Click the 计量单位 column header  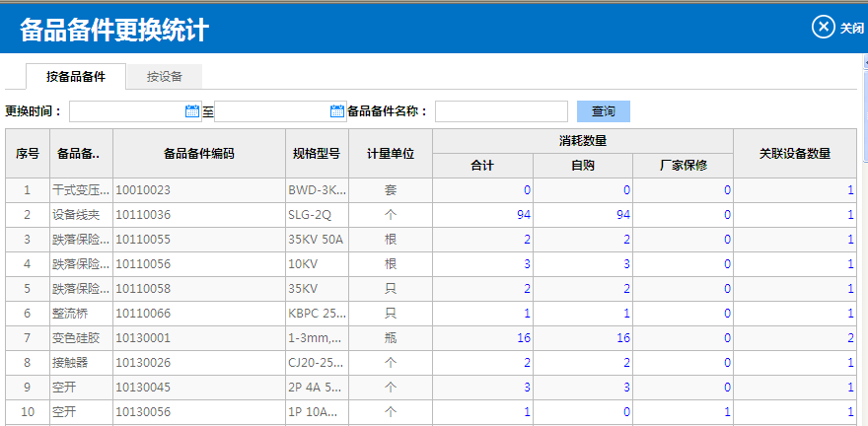pyautogui.click(x=391, y=154)
